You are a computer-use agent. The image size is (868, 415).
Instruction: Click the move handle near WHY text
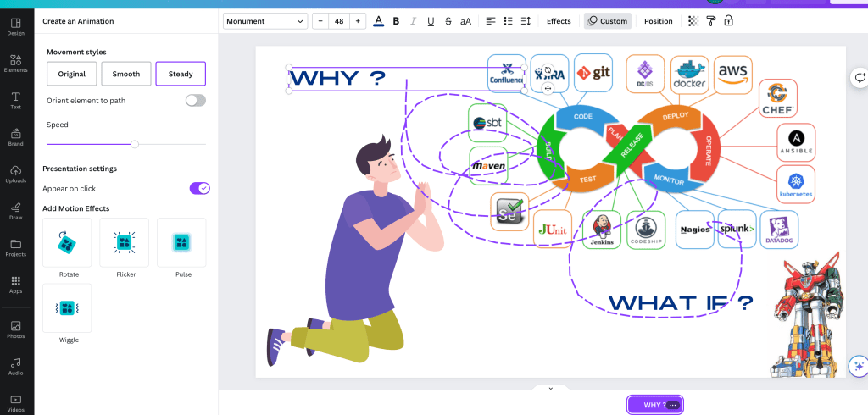[x=548, y=88]
